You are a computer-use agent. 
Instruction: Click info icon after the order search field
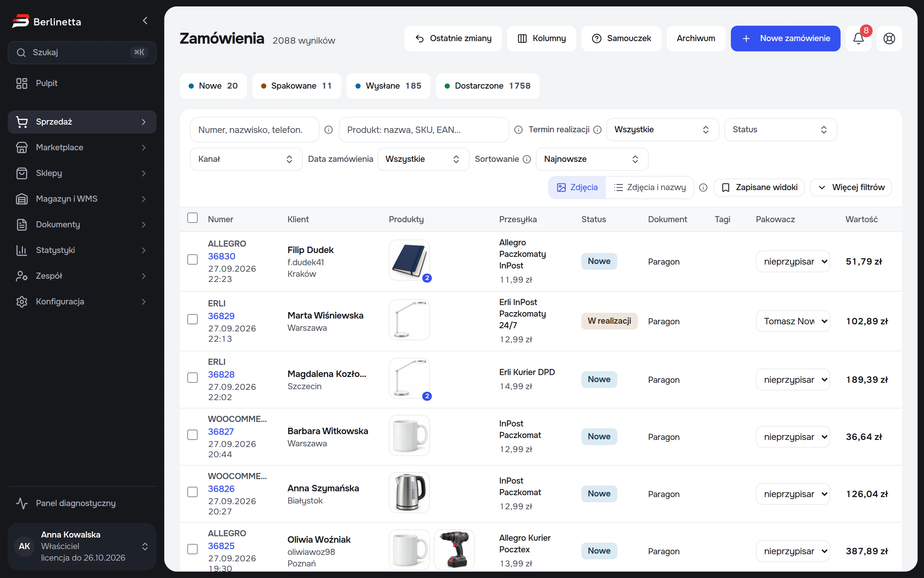[328, 130]
